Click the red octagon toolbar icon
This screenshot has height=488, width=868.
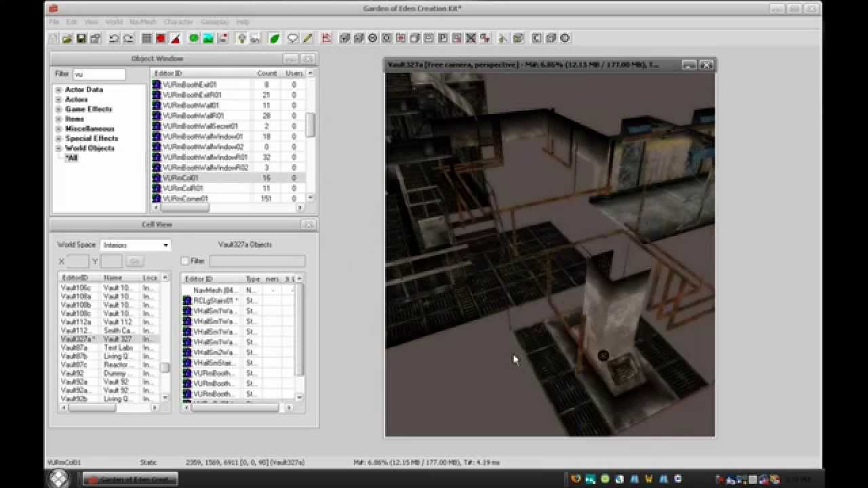161,39
